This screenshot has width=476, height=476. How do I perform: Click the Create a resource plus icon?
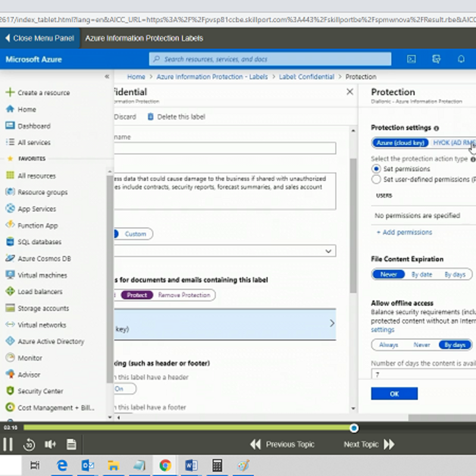(x=10, y=92)
